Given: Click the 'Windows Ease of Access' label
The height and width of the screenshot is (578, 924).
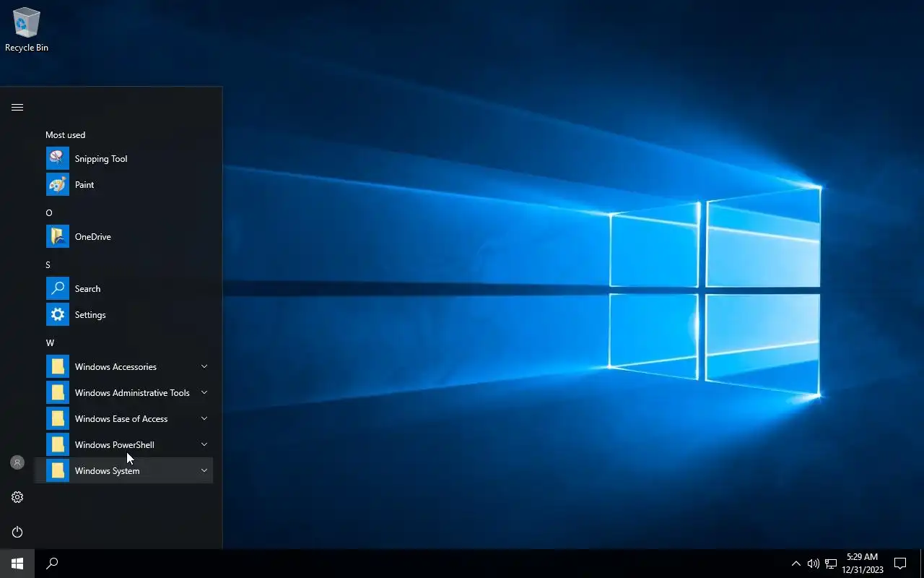Looking at the screenshot, I should coord(121,419).
